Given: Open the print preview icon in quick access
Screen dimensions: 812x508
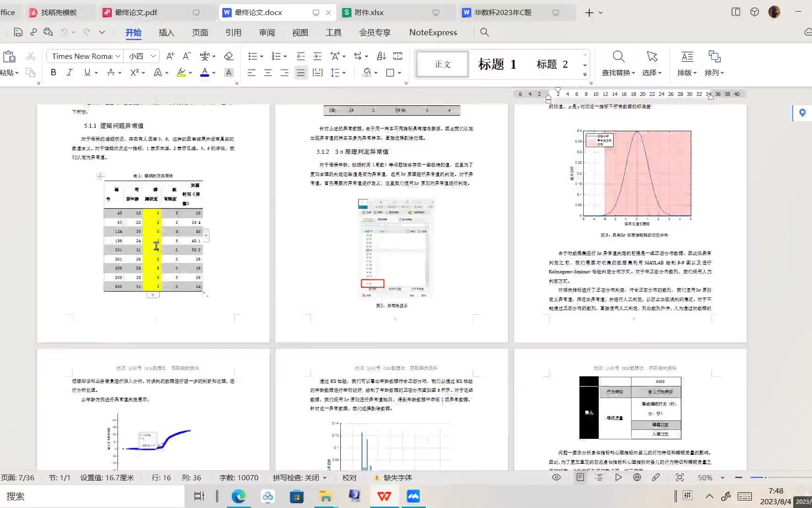Looking at the screenshot, I should pyautogui.click(x=48, y=32).
